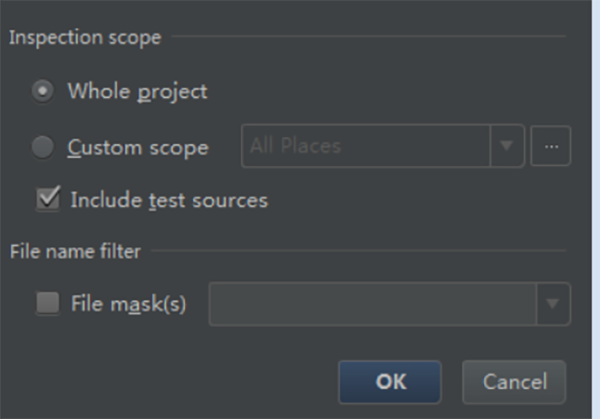Click the Include test sources label

coord(170,200)
